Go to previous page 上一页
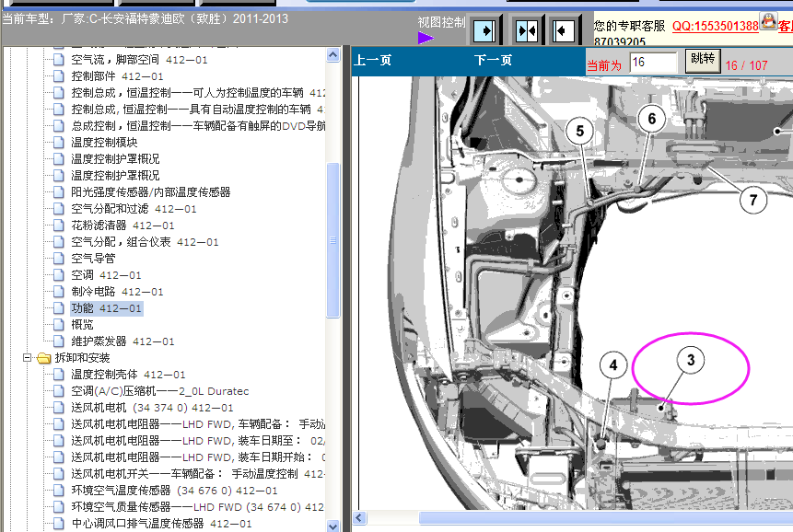This screenshot has height=532, width=793. [x=372, y=60]
